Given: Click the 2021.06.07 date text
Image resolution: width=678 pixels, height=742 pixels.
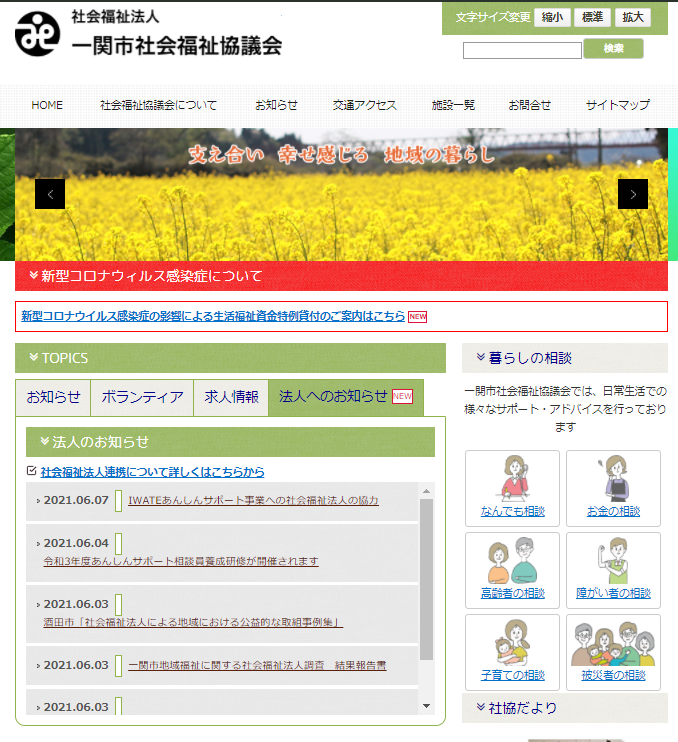Looking at the screenshot, I should point(76,500).
